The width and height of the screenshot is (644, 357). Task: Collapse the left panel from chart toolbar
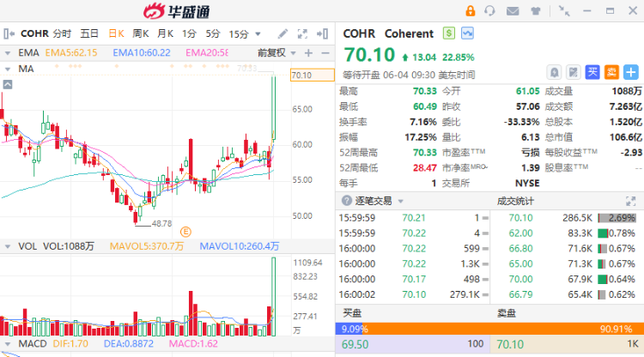(9, 33)
